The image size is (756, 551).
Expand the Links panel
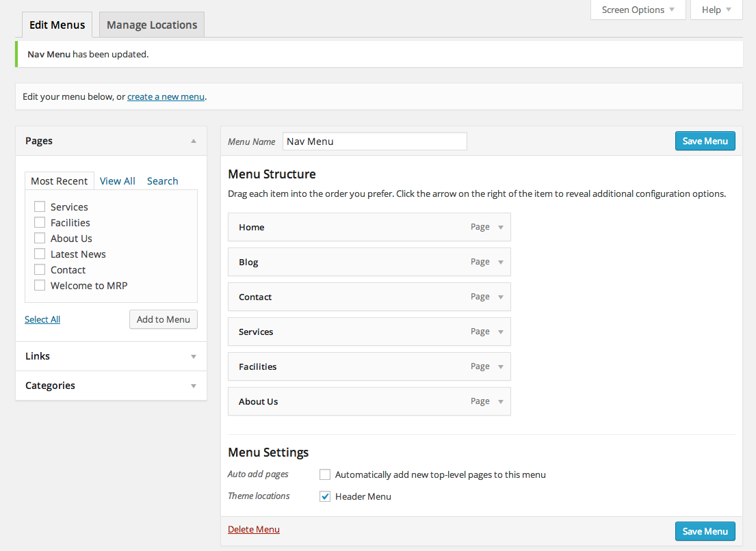(194, 356)
